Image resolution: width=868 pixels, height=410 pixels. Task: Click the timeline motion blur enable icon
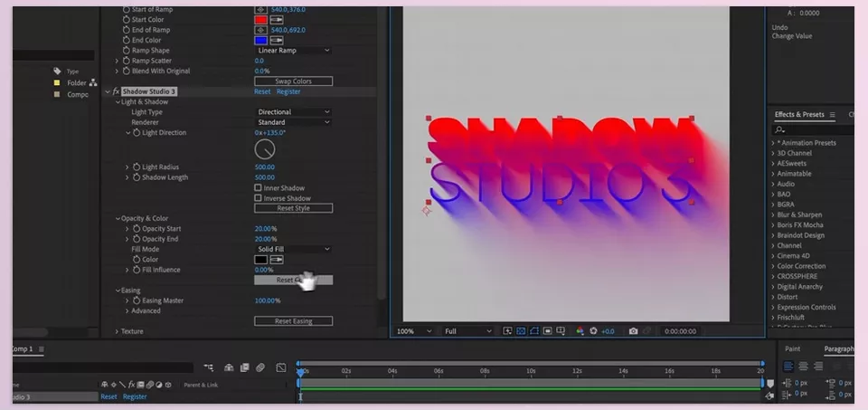tap(260, 367)
